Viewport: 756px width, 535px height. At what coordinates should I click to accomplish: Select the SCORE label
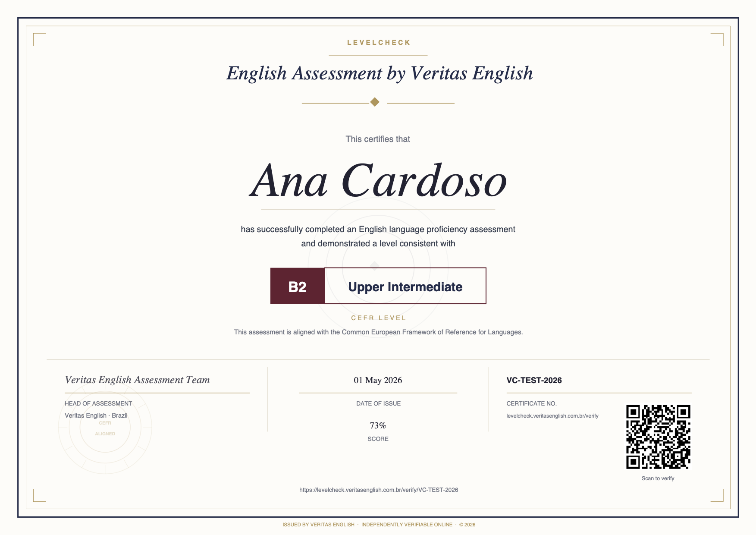pos(378,439)
